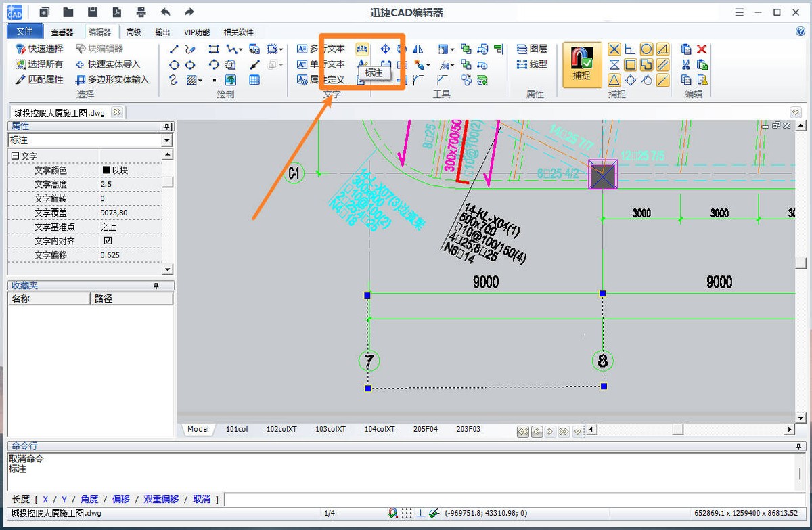Open the hatch tool dropdown arrow
The width and height of the screenshot is (812, 530).
(201, 81)
